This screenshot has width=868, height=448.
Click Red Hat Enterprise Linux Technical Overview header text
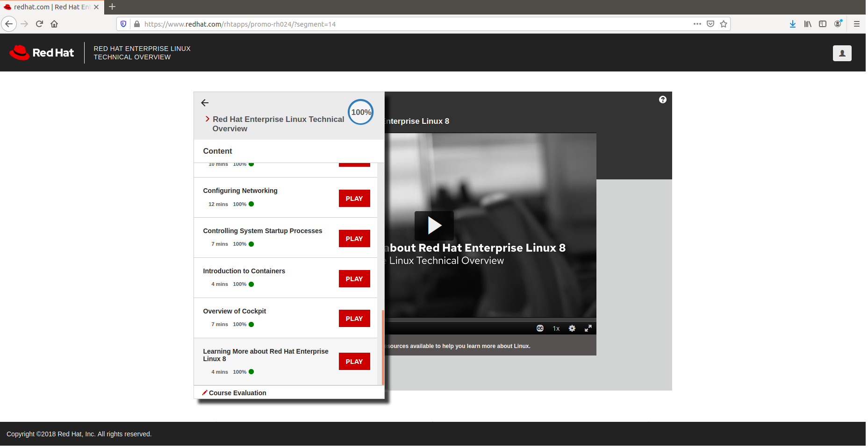(278, 124)
